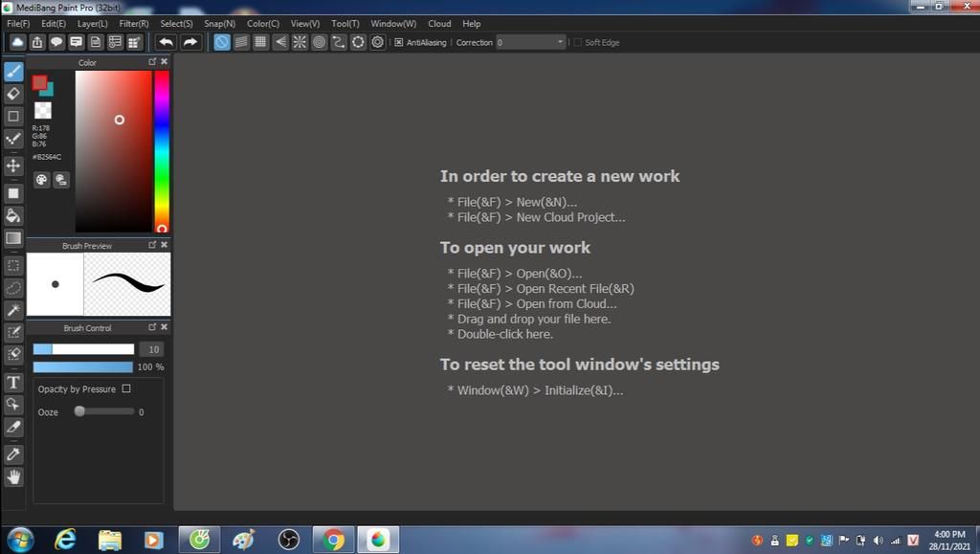Click the brush size slider bar

(x=84, y=349)
